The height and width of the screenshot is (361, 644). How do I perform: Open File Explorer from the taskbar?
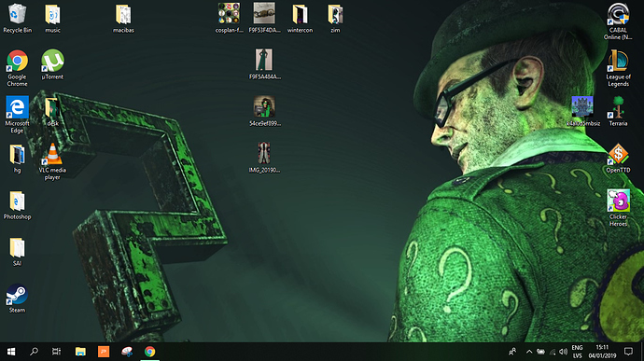pyautogui.click(x=80, y=352)
